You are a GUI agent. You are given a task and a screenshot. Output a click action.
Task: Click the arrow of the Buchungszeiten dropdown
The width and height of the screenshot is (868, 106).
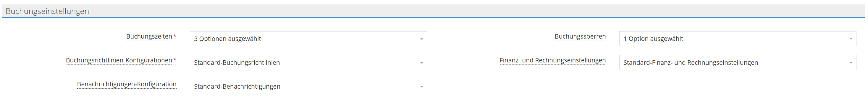pos(421,39)
